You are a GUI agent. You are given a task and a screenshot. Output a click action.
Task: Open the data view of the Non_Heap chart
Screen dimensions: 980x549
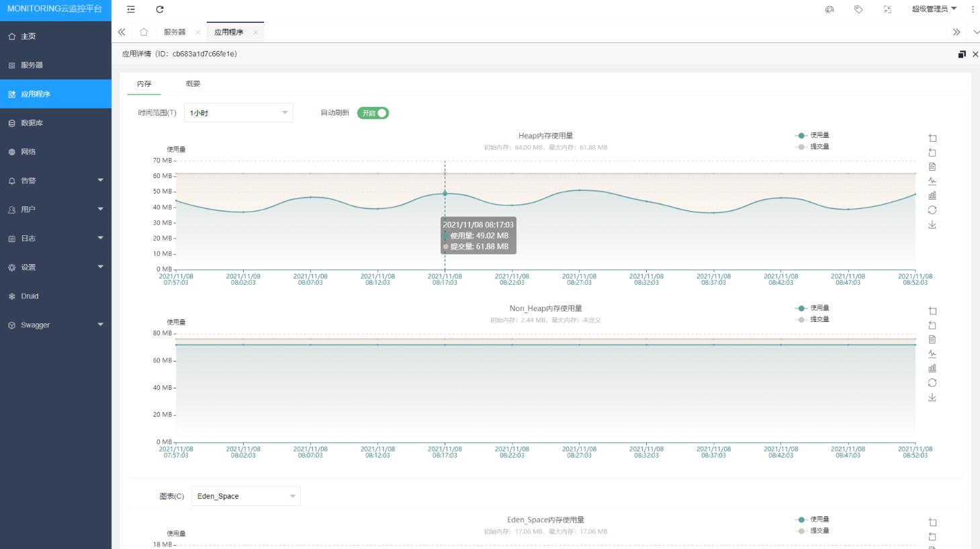point(932,339)
